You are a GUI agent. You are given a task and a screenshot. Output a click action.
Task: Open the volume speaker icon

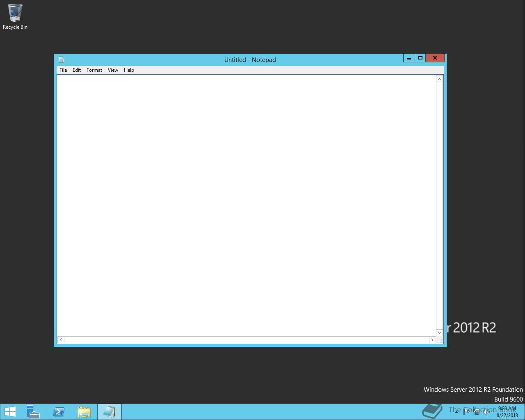click(x=486, y=412)
